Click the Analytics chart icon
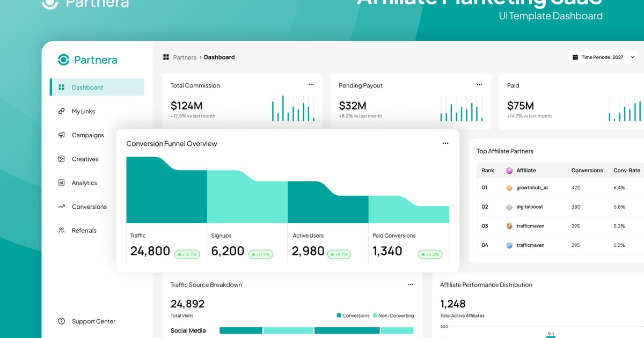 (61, 183)
